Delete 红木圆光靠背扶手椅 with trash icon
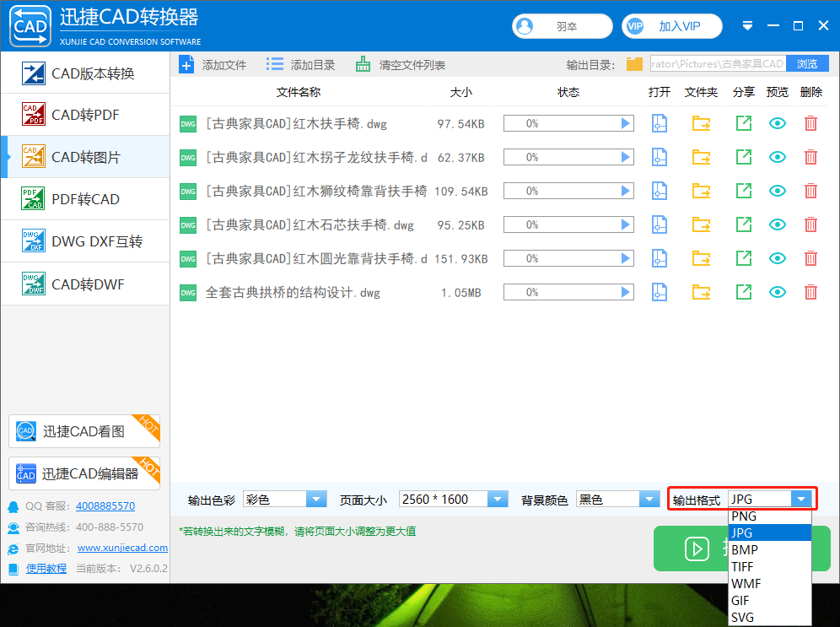 pyautogui.click(x=810, y=258)
